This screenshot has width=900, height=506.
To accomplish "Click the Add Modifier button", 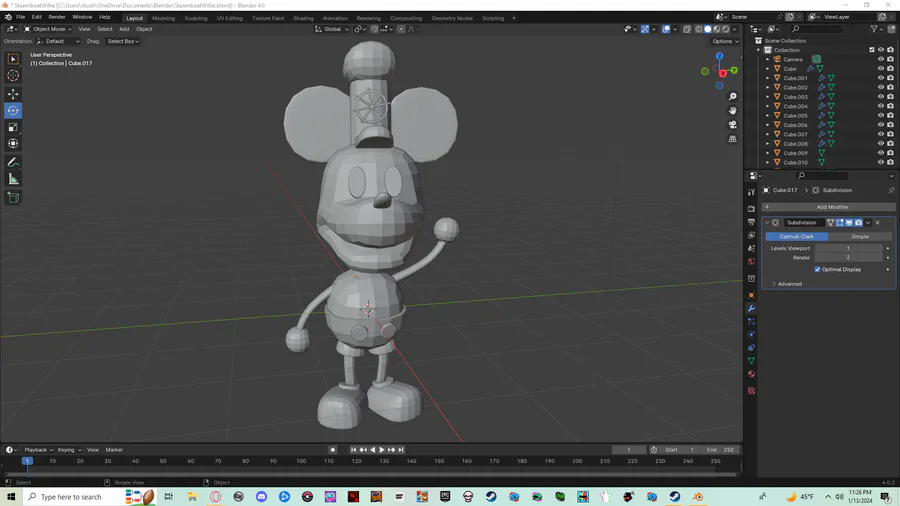I will tap(828, 207).
